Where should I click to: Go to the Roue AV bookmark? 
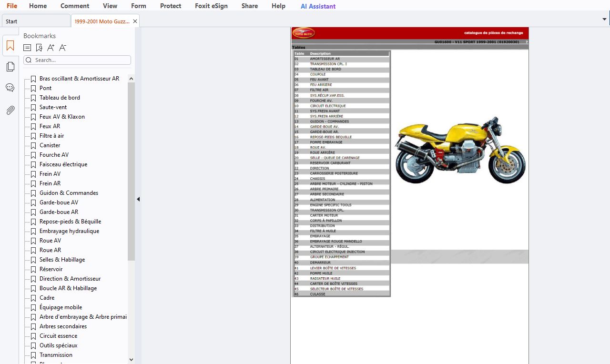tap(50, 241)
